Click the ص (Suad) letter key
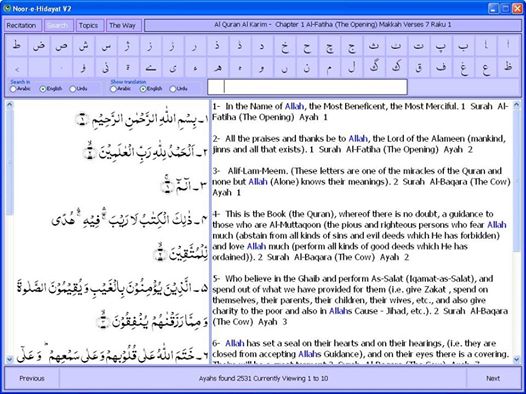526x394 pixels. coord(61,46)
